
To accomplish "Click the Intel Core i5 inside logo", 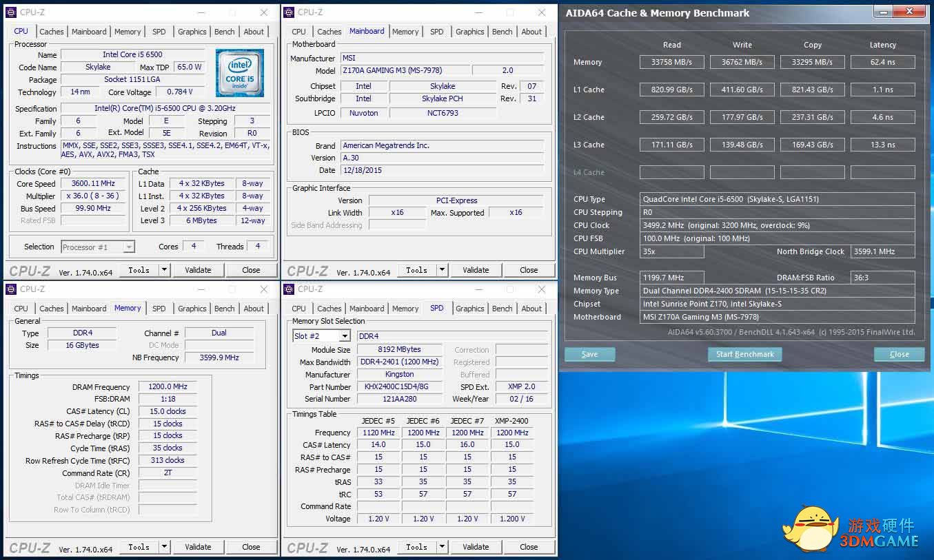I will click(x=239, y=73).
